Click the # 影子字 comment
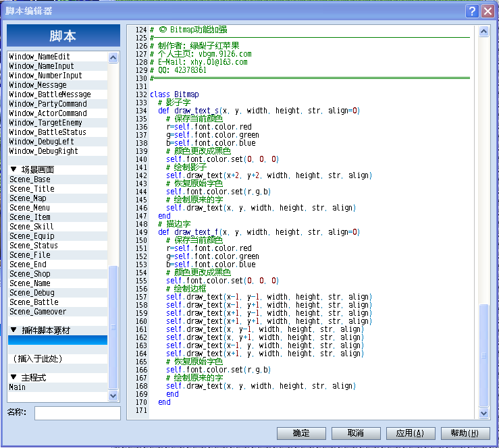 (x=174, y=103)
